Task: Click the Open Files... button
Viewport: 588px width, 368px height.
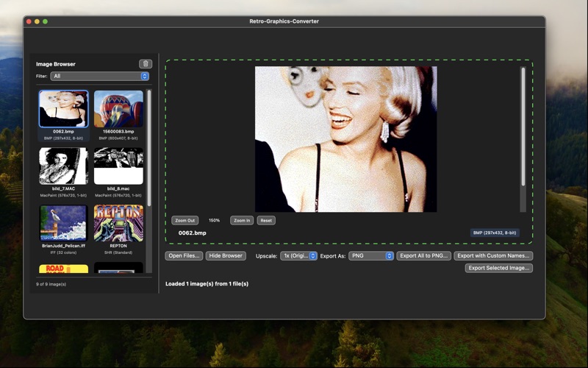Action: point(184,255)
